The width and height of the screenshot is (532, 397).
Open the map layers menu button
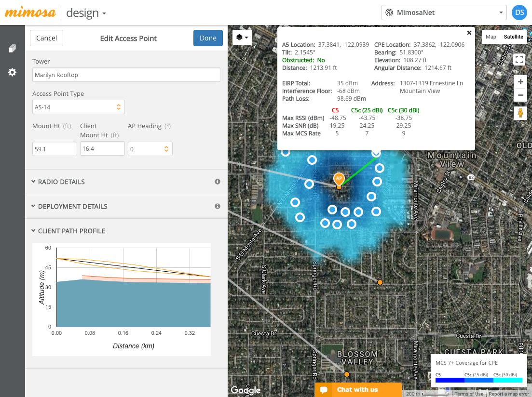click(x=242, y=37)
